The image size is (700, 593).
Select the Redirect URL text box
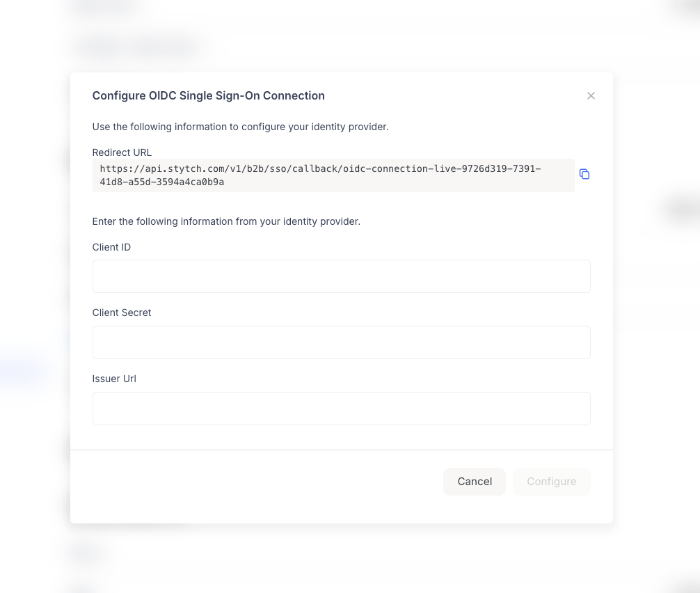click(x=333, y=175)
